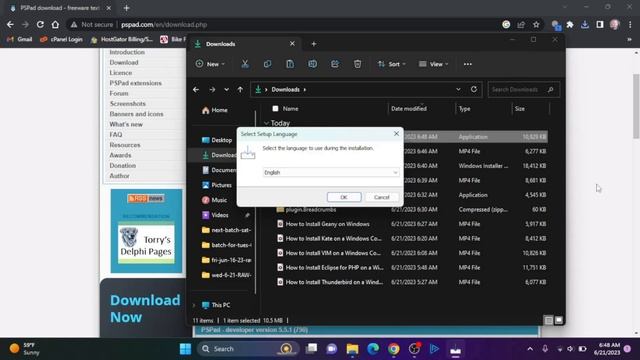Open the New dropdown in Explorer
The height and width of the screenshot is (360, 640).
pyautogui.click(x=210, y=64)
